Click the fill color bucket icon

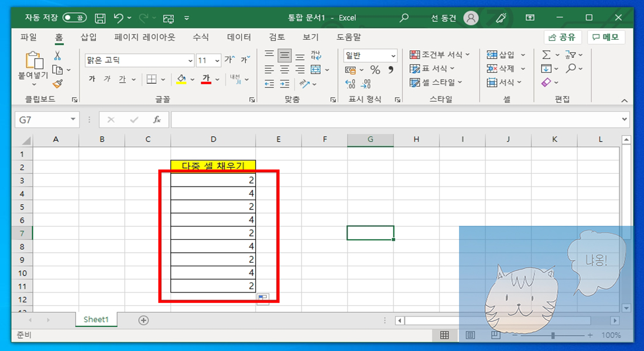[181, 79]
